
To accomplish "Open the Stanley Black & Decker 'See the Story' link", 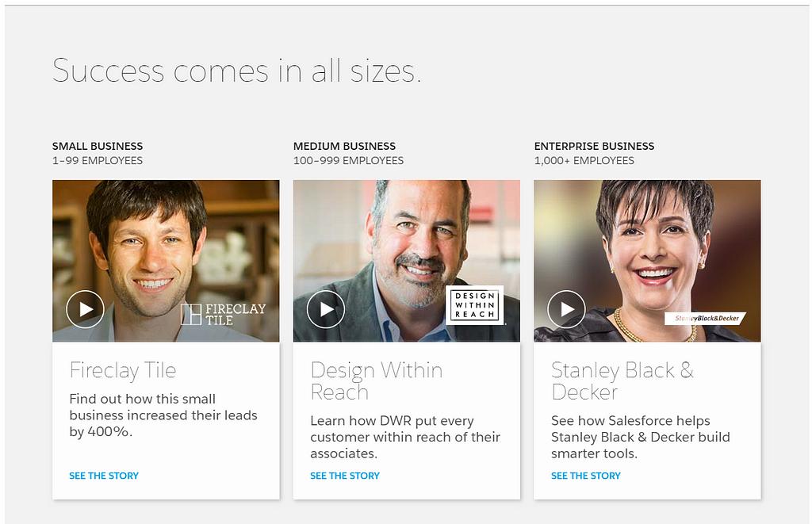I will (586, 476).
